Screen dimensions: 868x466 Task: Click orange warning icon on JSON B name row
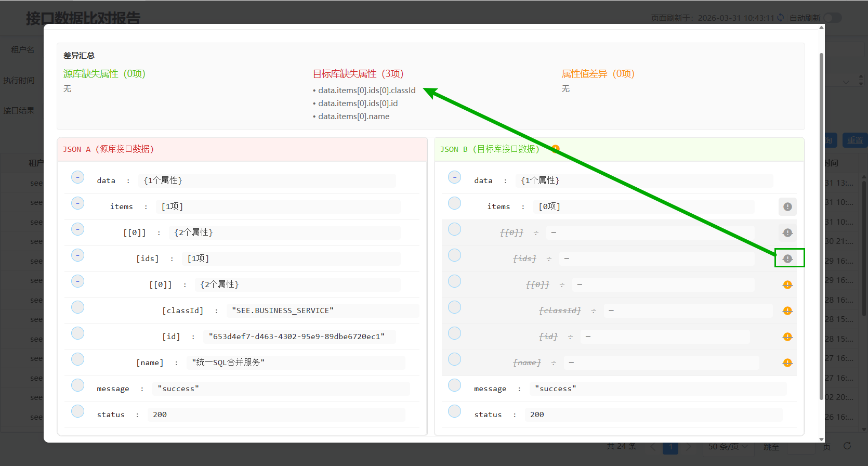click(787, 363)
